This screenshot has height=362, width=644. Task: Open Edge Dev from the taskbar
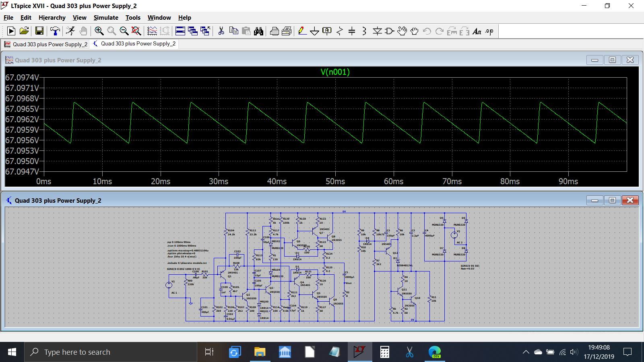click(x=435, y=352)
